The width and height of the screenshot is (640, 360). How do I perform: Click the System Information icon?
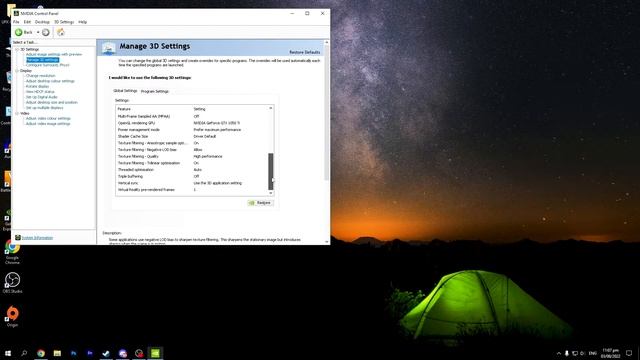(18, 238)
